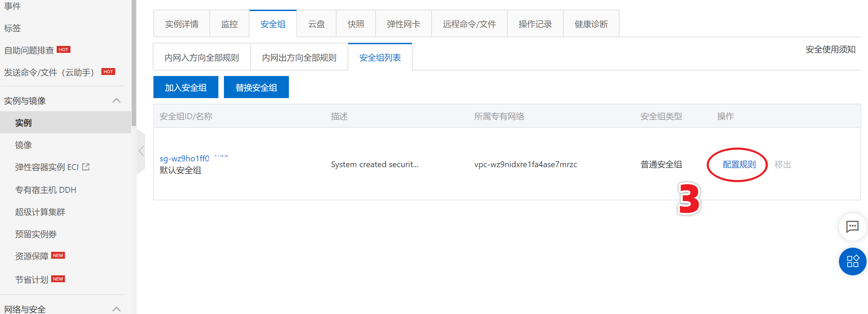The width and height of the screenshot is (868, 314).
Task: Open the 内网入方向全部规则 sub-tab
Action: (202, 57)
